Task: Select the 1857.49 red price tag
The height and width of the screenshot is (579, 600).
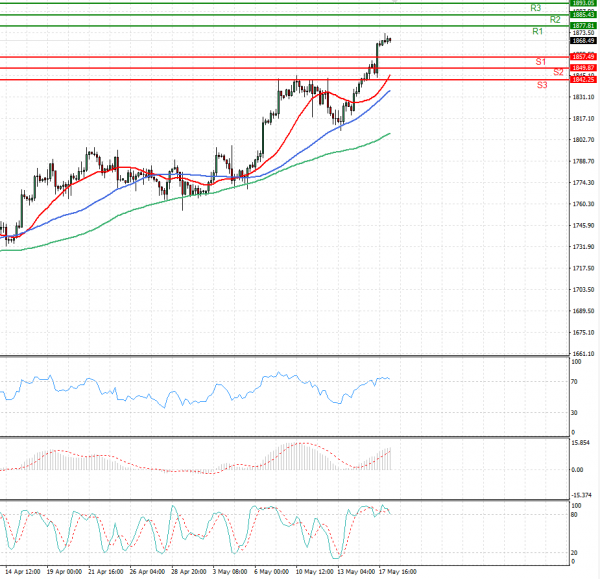Action: tap(583, 57)
